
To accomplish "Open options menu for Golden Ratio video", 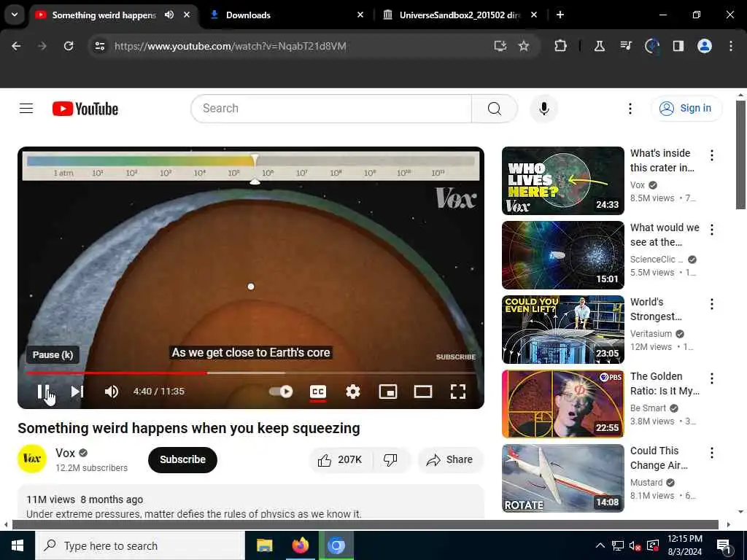I will click(x=712, y=378).
